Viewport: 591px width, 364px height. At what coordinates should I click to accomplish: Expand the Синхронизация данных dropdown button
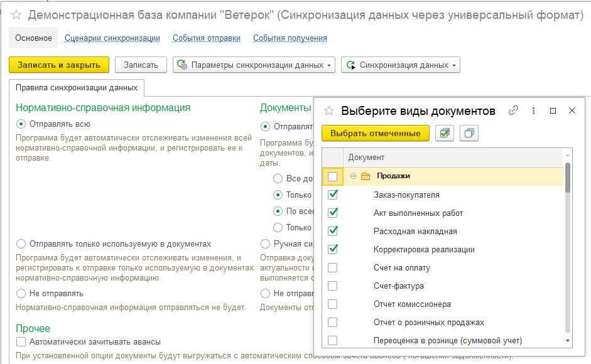(400, 65)
